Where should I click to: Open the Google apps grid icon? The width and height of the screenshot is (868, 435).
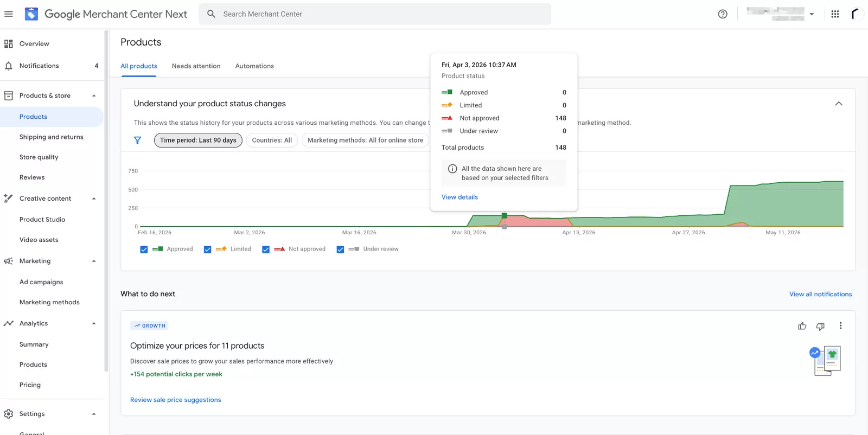(835, 14)
